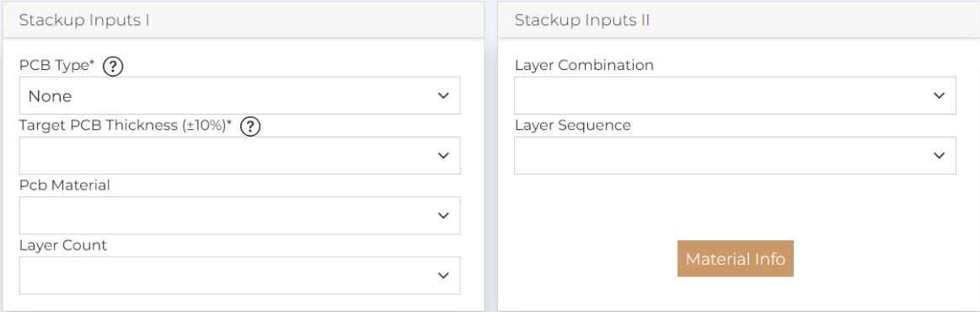Click the Layer Combination label text
Viewport: 980px width, 312px height.
tap(584, 65)
